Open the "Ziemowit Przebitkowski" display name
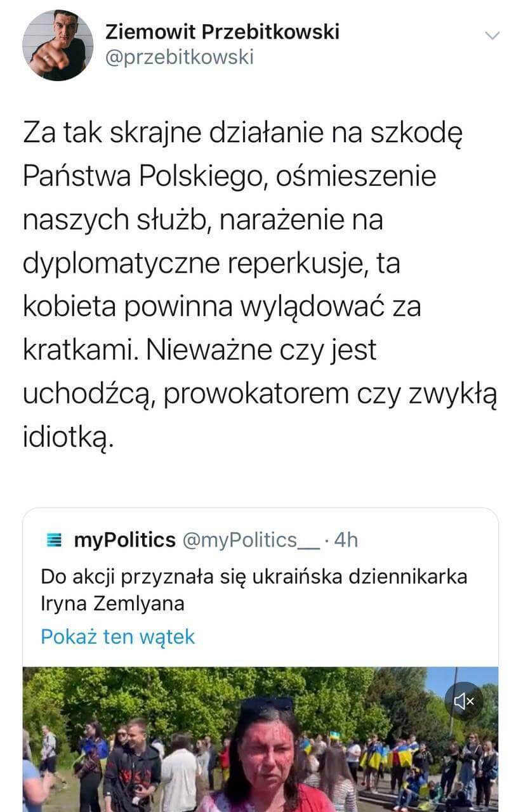The width and height of the screenshot is (521, 812). (222, 31)
